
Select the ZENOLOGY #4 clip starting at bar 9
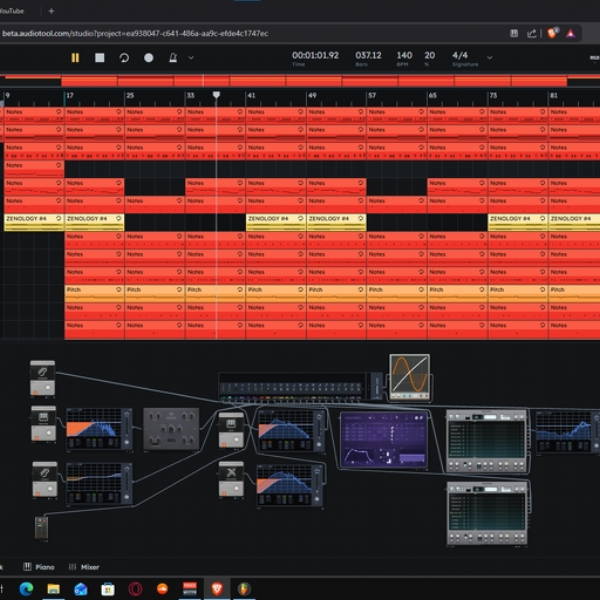pyautogui.click(x=34, y=223)
